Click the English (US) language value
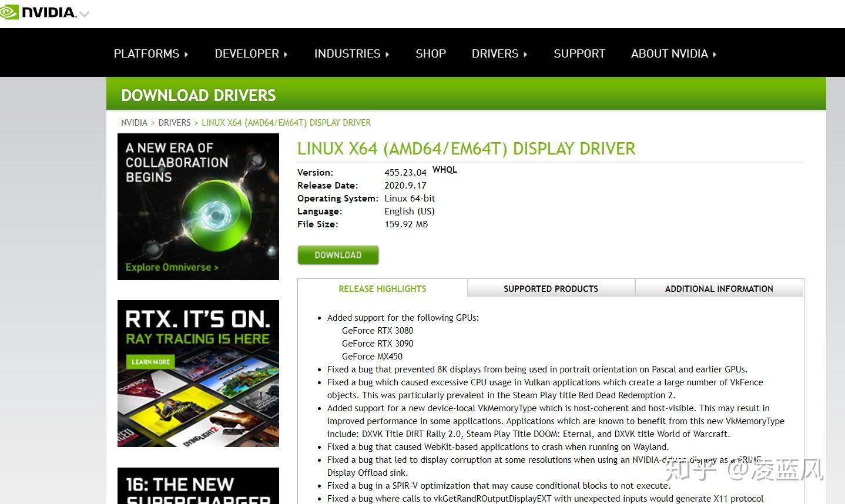 coord(410,211)
